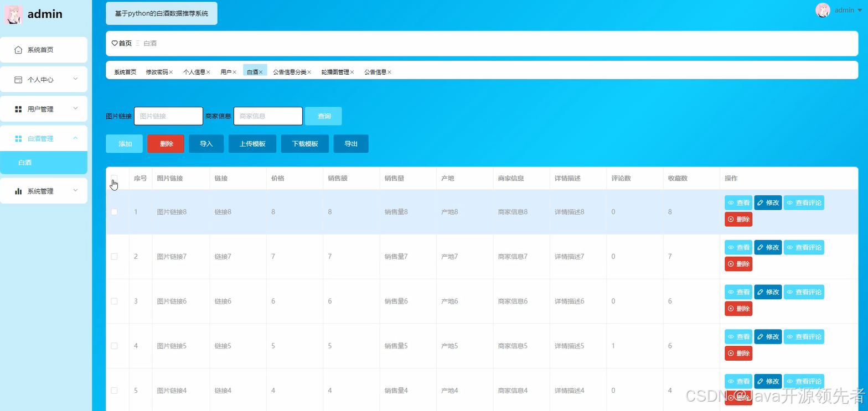868x411 pixels.
Task: Close the 修改密码 tab with its X
Action: (x=171, y=72)
